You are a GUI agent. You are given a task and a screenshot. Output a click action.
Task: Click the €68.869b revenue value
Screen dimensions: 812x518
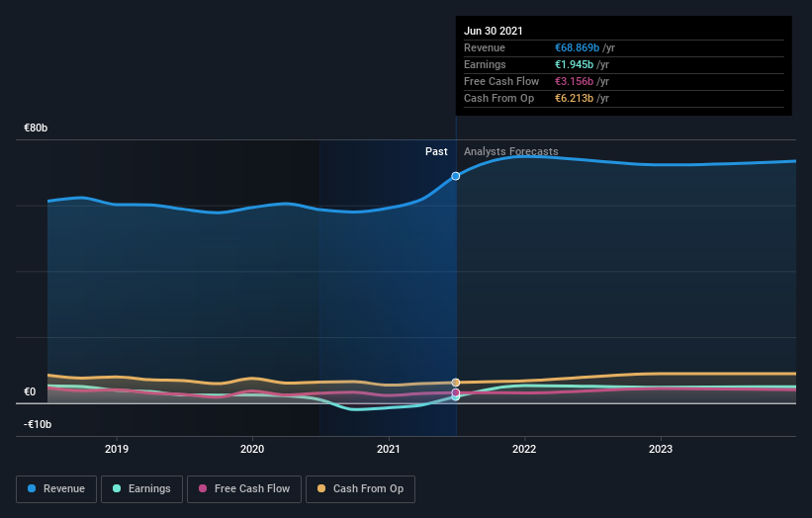pos(577,47)
